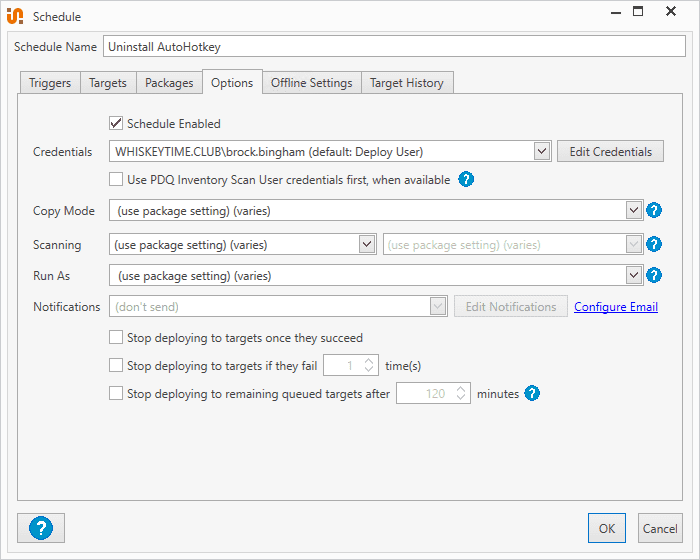The height and width of the screenshot is (560, 700).
Task: Open the Copy Mode dropdown
Action: click(634, 210)
